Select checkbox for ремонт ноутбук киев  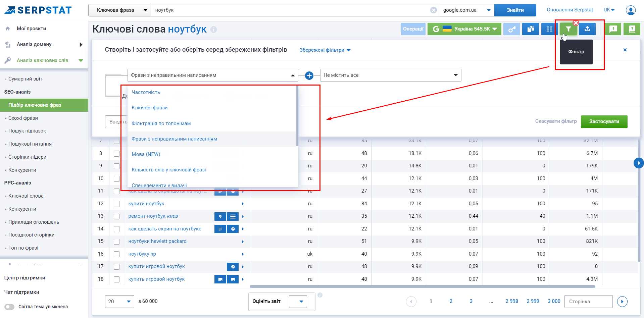[116, 216]
